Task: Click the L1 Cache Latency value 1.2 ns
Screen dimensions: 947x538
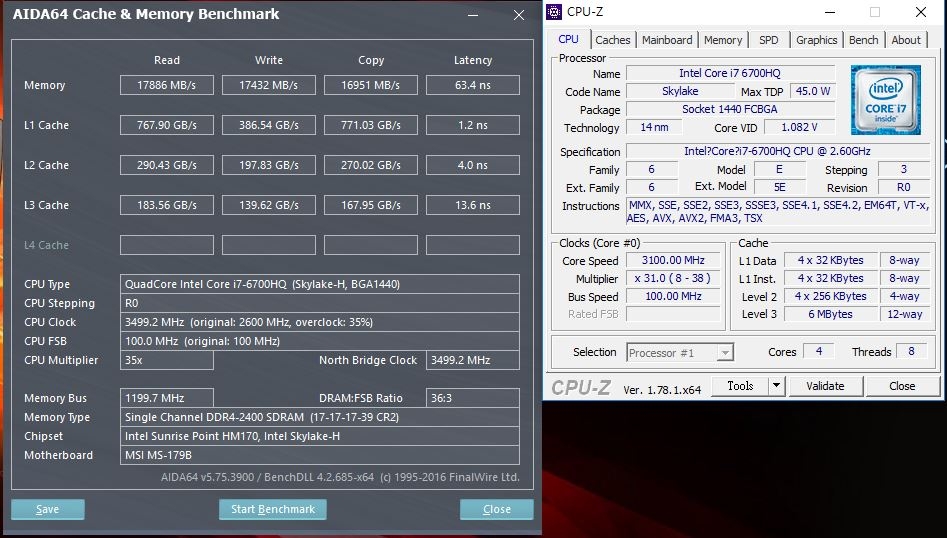Action: click(x=473, y=125)
